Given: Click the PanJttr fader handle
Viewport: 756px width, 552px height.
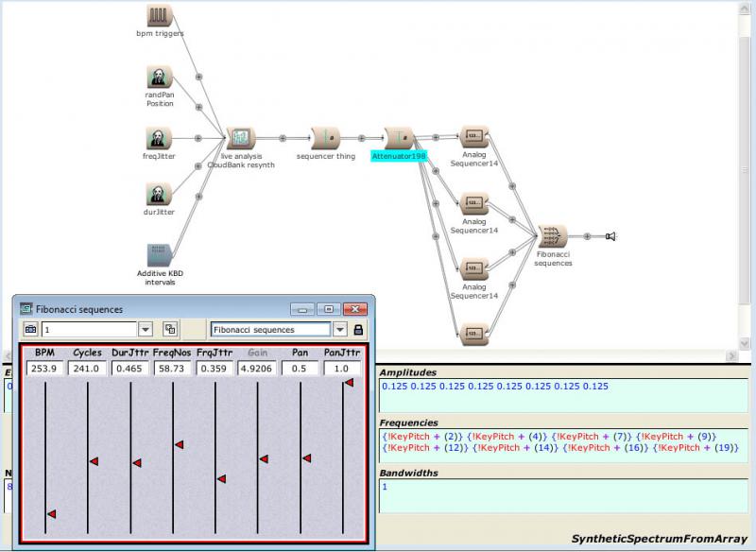Looking at the screenshot, I should (349, 382).
